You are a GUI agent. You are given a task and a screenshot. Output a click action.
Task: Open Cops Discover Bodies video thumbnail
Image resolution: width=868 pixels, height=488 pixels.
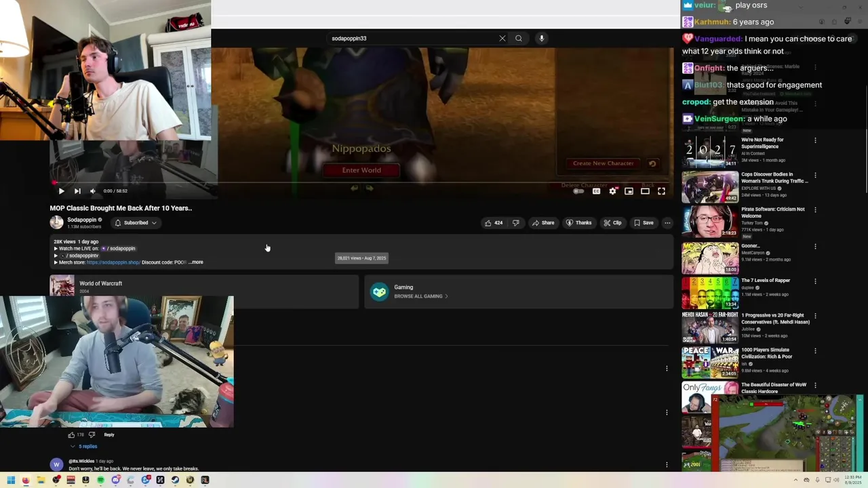[x=710, y=186]
